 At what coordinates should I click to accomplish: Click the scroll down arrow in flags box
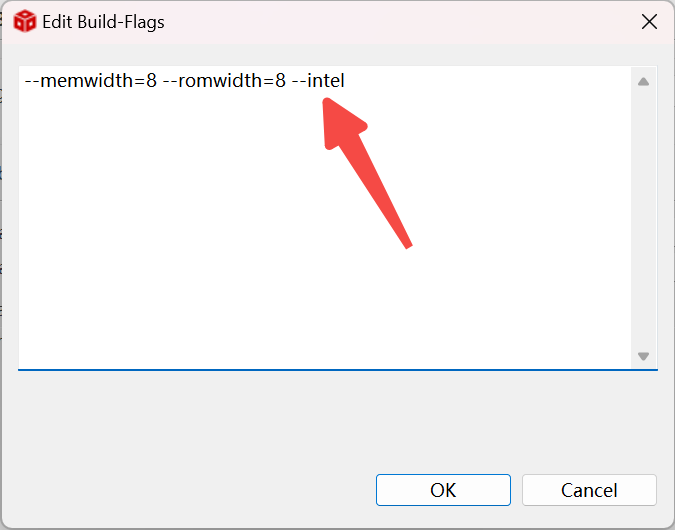(x=643, y=356)
